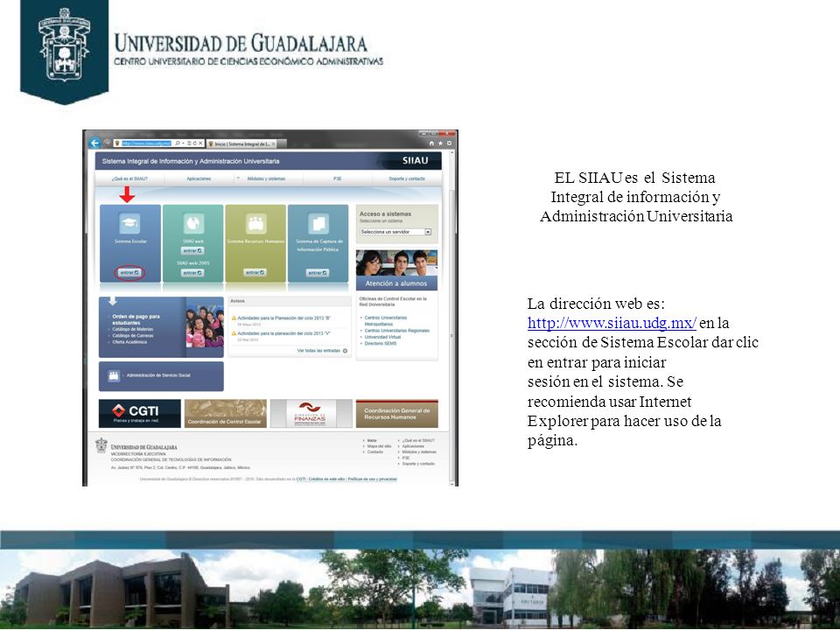This screenshot has width=840, height=630.
Task: Open the Aplicaciones menu item
Action: pyautogui.click(x=199, y=178)
